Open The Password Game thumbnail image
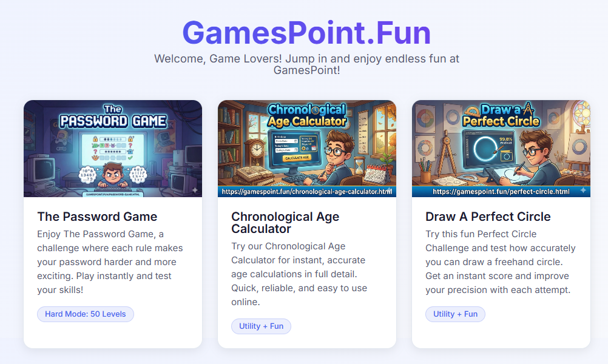This screenshot has width=608, height=364. coord(113,148)
